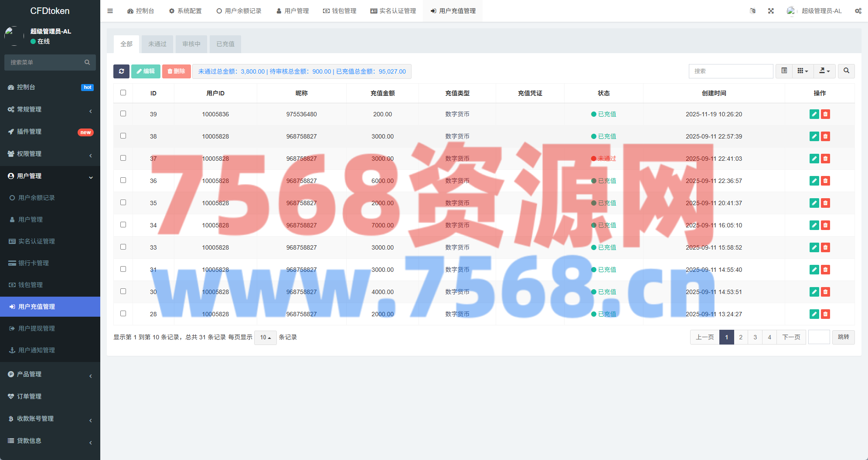Toggle the sidebar hamburger menu icon
The height and width of the screenshot is (460, 868).
pyautogui.click(x=110, y=11)
